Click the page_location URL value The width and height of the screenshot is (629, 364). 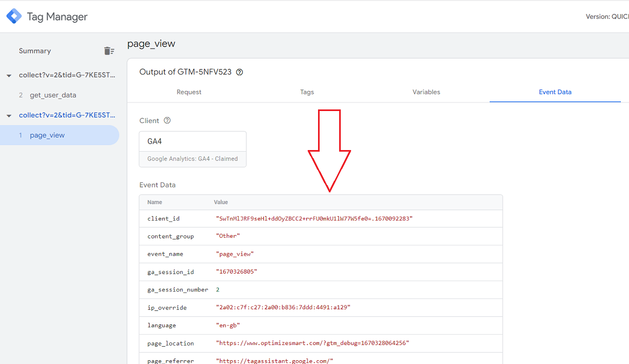click(313, 343)
